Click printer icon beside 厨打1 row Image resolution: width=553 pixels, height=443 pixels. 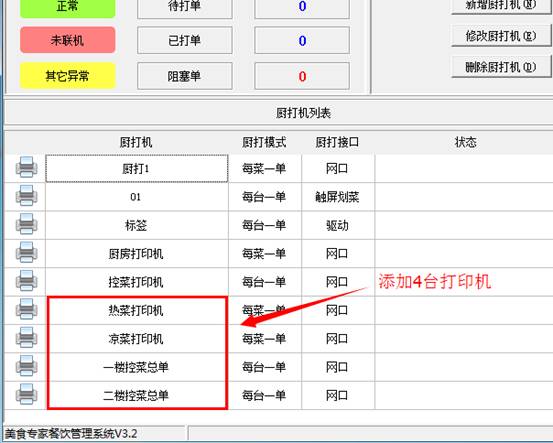(26, 167)
